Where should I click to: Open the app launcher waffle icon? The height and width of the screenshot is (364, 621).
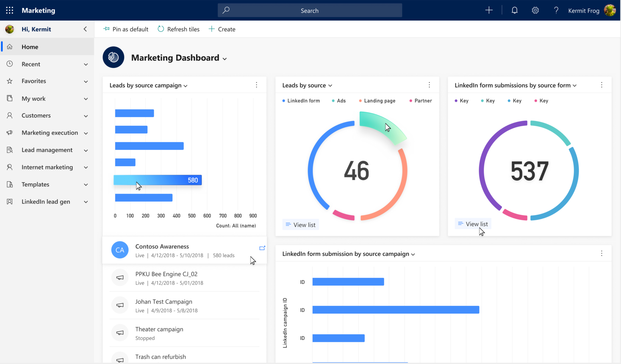(10, 10)
